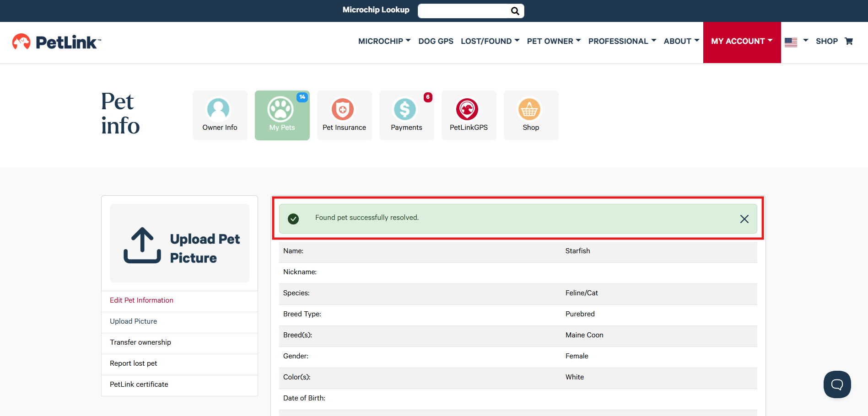This screenshot has height=416, width=868.
Task: Click the Upload Pet Picture text
Action: coord(205,248)
